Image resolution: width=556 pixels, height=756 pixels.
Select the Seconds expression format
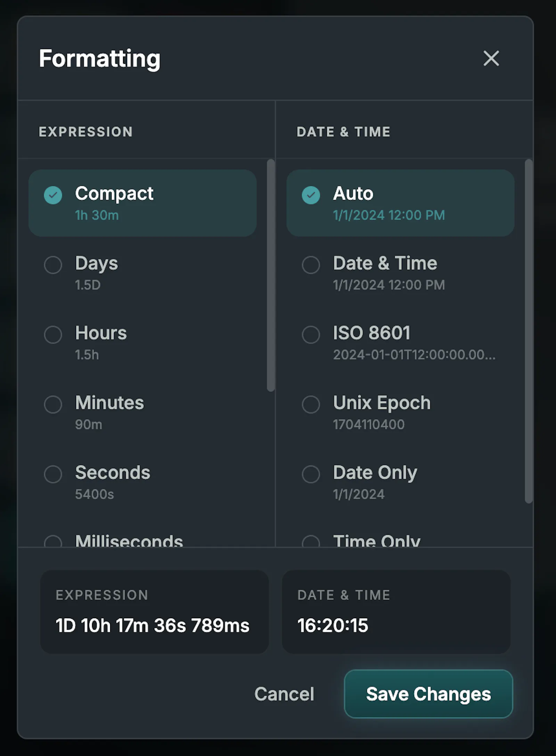click(142, 482)
